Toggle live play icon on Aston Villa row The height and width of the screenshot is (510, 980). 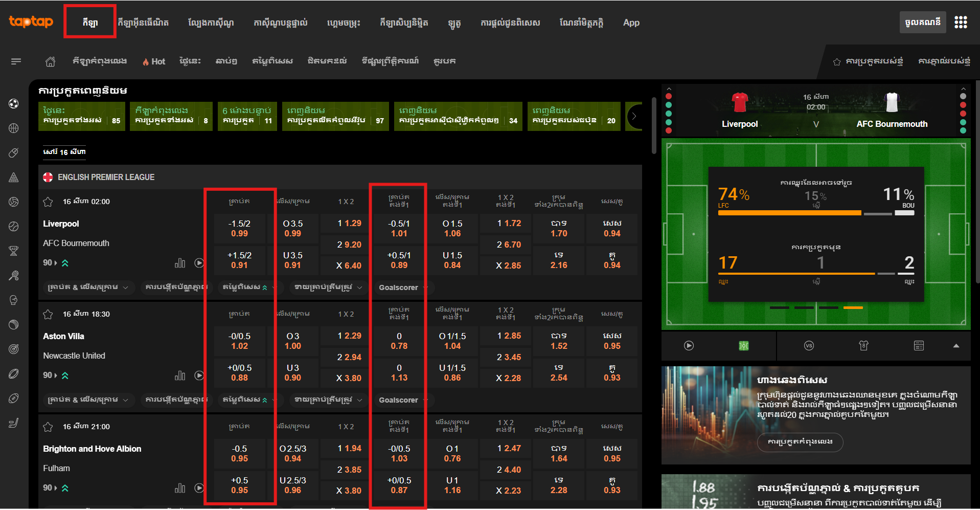click(x=199, y=375)
